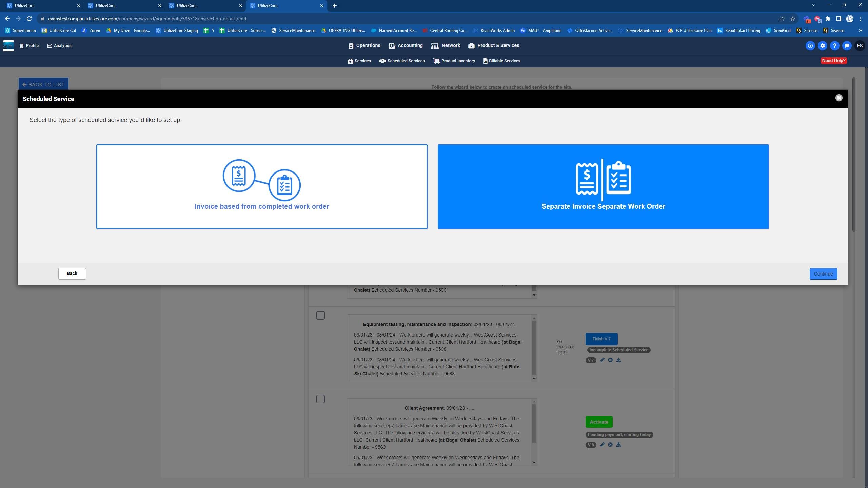
Task: Click the Need Help? badge
Action: (x=833, y=61)
